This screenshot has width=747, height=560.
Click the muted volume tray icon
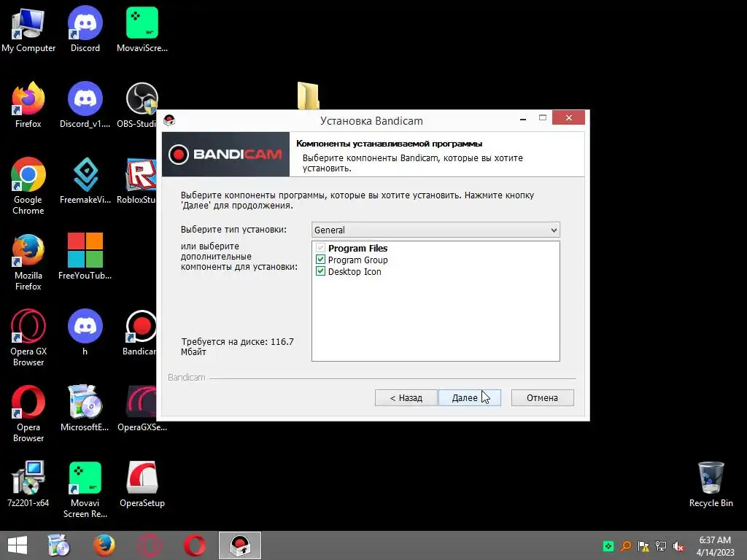(x=678, y=546)
